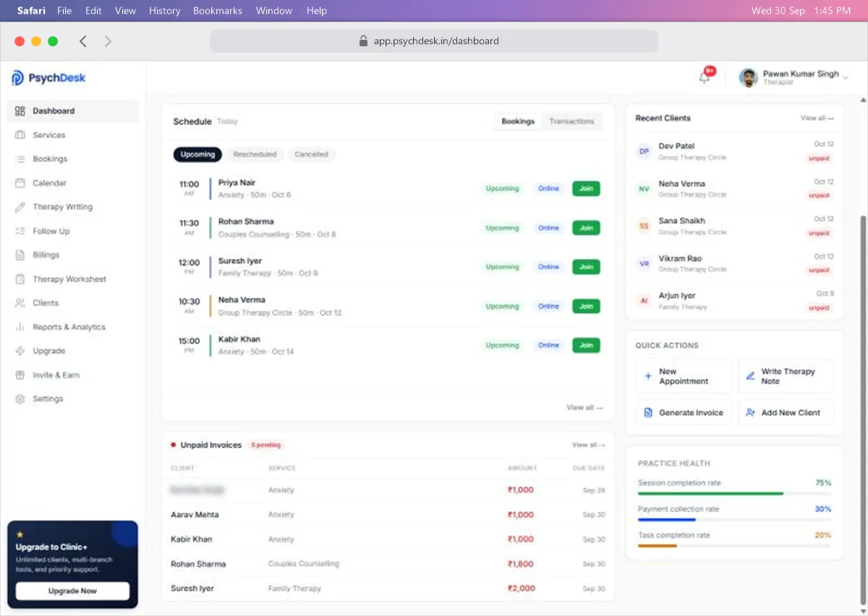The width and height of the screenshot is (868, 616).
Task: Click Pawan Kumar Singh profile photo
Action: (x=749, y=77)
